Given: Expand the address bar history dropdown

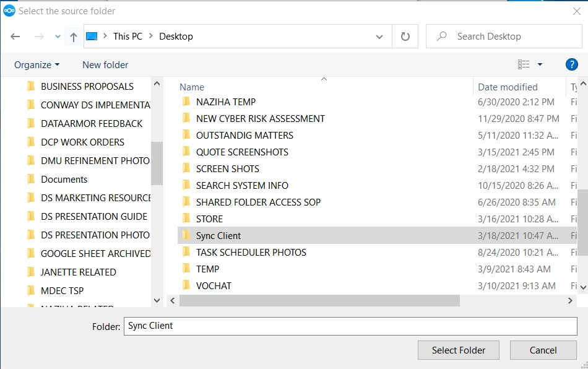Looking at the screenshot, I should [379, 37].
